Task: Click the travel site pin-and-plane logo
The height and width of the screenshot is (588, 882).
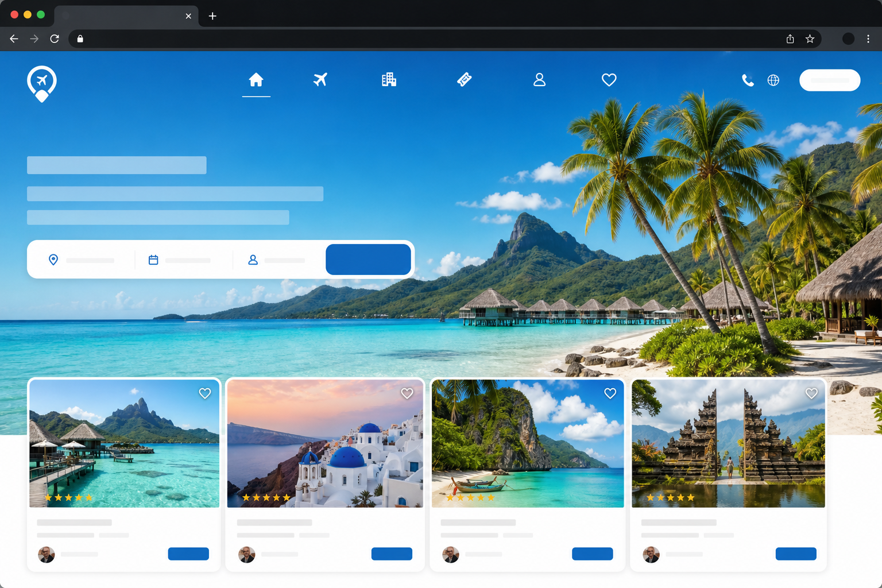Action: coord(42,84)
